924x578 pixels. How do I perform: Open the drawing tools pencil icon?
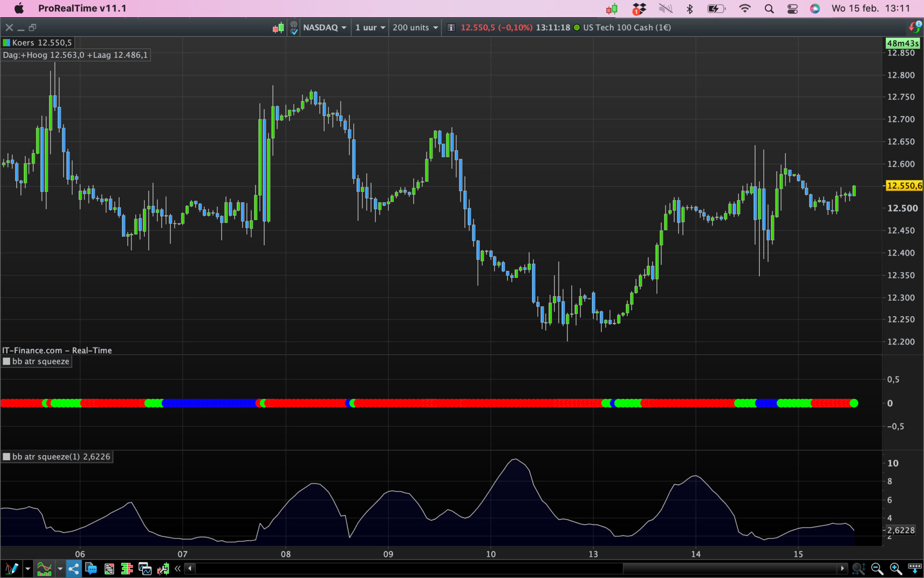pyautogui.click(x=11, y=569)
